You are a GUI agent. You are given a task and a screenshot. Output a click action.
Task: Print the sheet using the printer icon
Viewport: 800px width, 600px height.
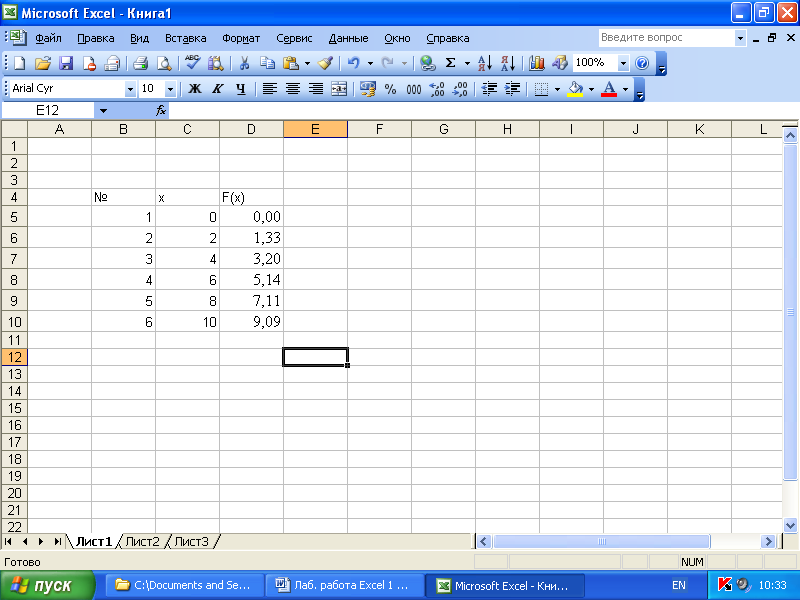coord(140,63)
